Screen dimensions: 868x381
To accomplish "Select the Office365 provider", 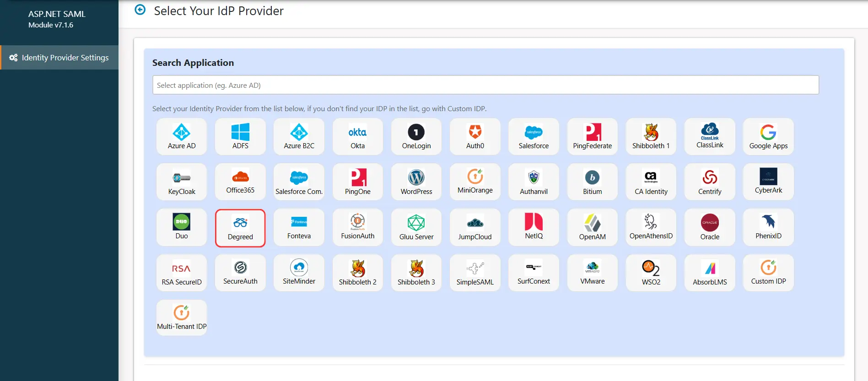I will pyautogui.click(x=240, y=182).
